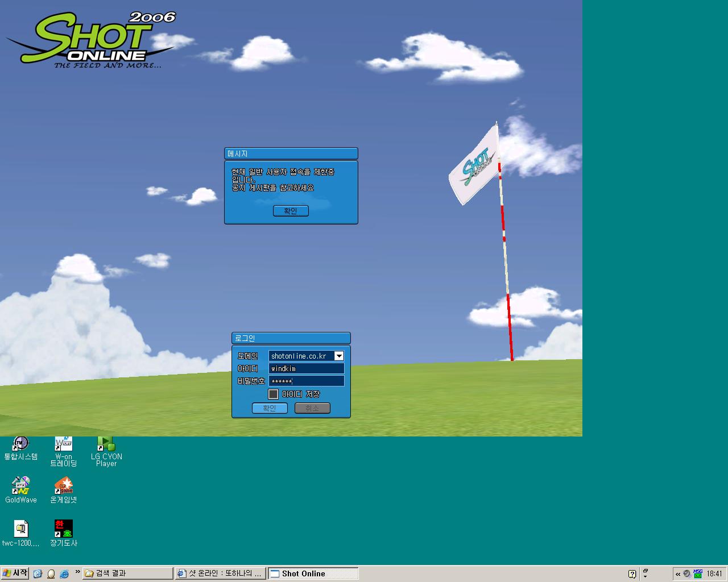Expand the quick launch overflow chevron

77,572
